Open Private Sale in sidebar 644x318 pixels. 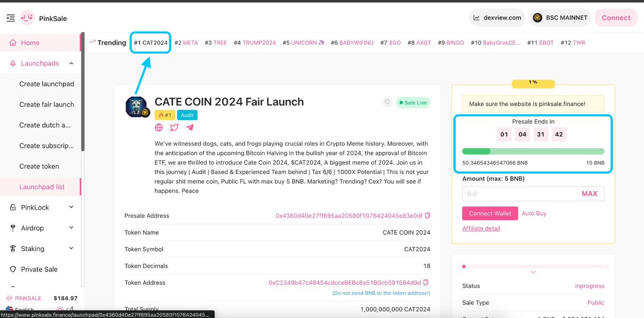(39, 269)
